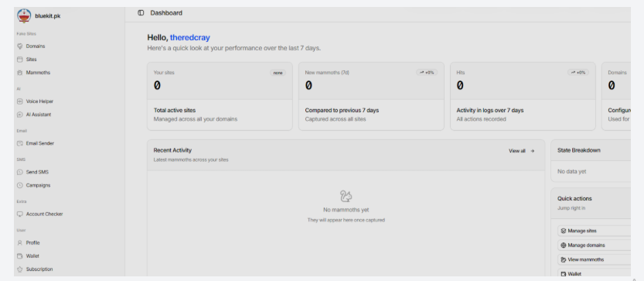
Task: Click the Subscription star icon
Action: point(20,269)
